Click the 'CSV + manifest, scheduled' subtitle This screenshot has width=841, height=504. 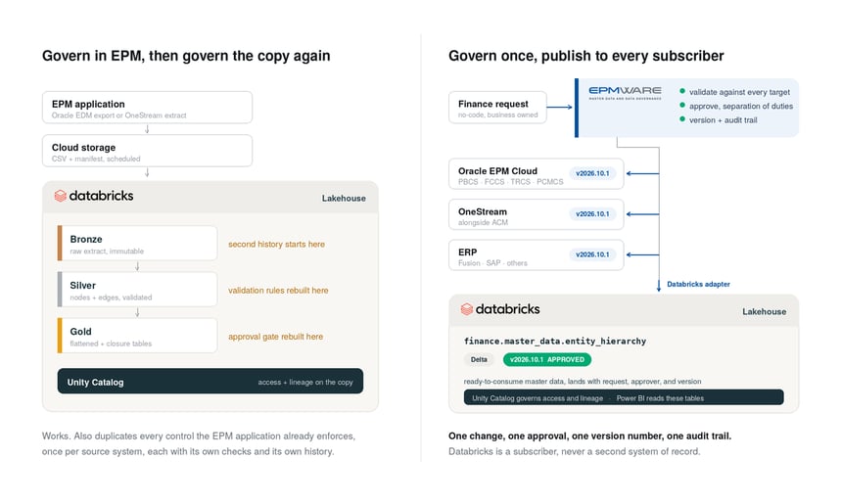pyautogui.click(x=96, y=159)
